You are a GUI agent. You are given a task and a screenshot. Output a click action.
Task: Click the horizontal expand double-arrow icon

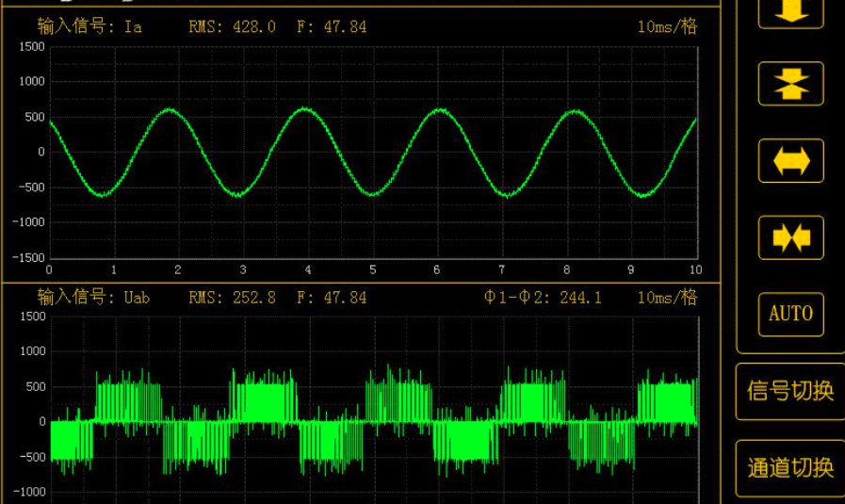[790, 161]
